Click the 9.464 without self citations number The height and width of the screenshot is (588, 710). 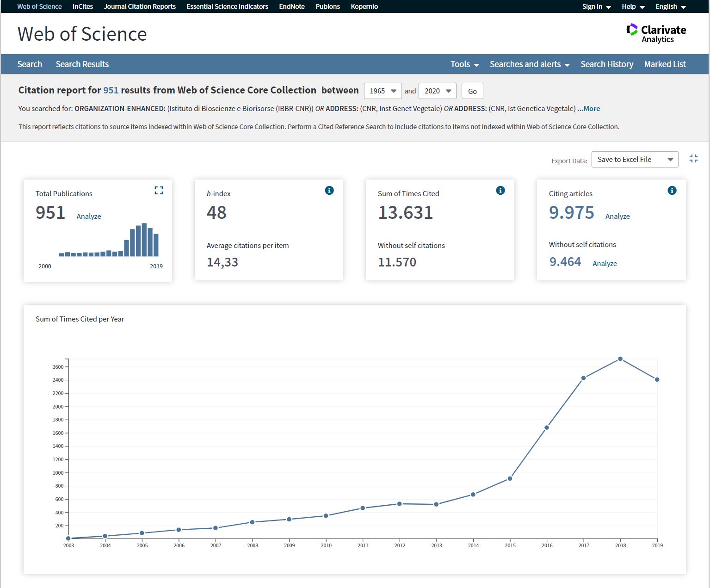point(565,262)
